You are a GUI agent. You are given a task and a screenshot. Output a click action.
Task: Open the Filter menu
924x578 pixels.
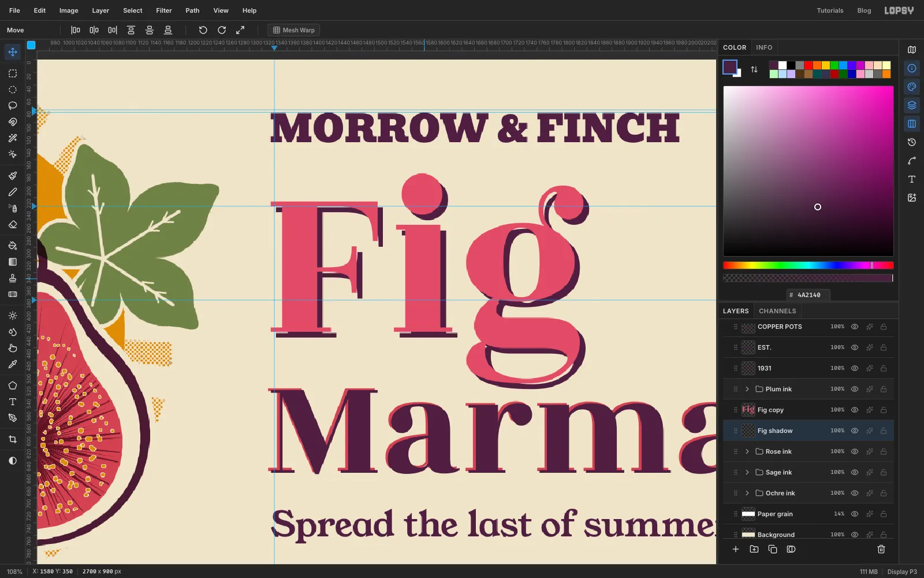pyautogui.click(x=164, y=10)
